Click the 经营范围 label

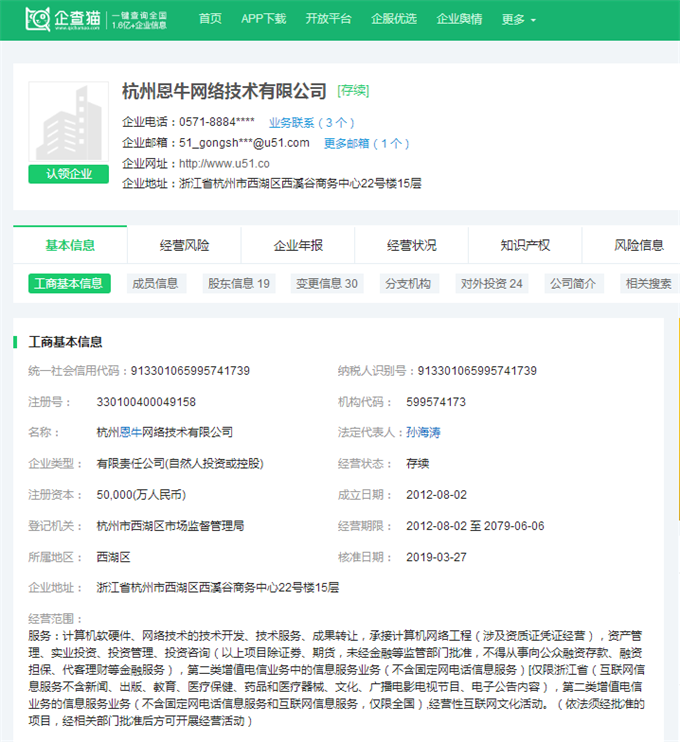tap(55, 618)
